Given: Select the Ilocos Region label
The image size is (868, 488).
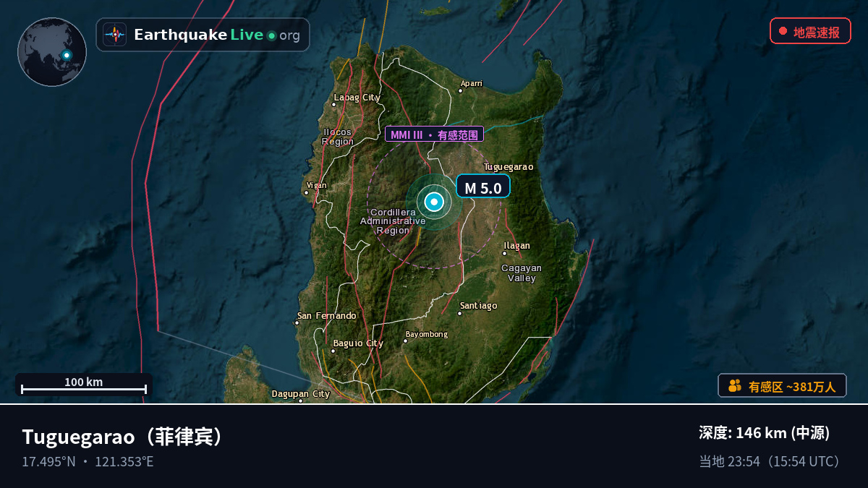Looking at the screenshot, I should (x=338, y=137).
